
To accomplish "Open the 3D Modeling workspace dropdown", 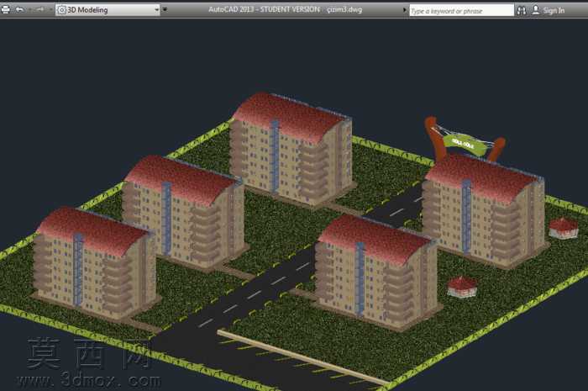I will point(108,10).
